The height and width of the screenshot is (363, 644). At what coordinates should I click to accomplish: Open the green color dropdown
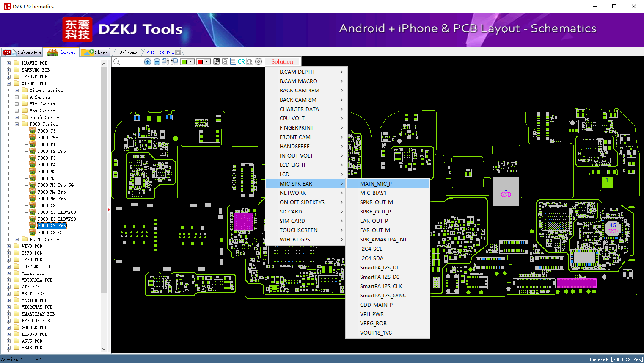point(191,62)
